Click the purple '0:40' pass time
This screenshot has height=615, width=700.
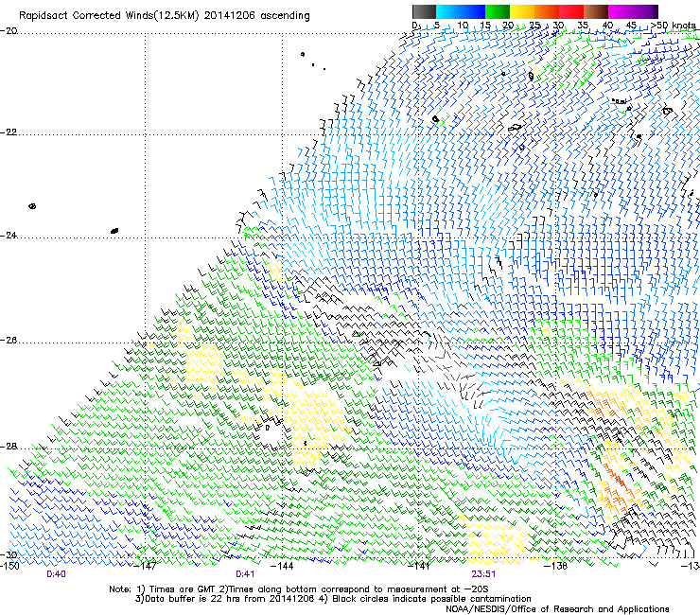tap(56, 574)
